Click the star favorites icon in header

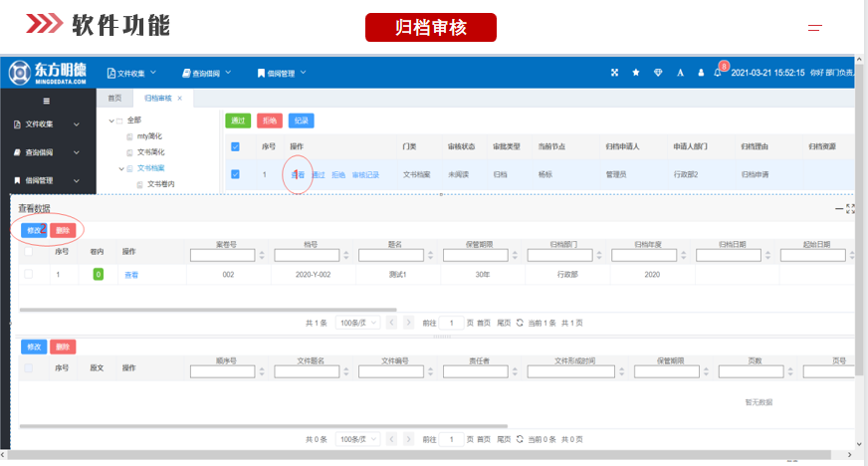pyautogui.click(x=636, y=73)
